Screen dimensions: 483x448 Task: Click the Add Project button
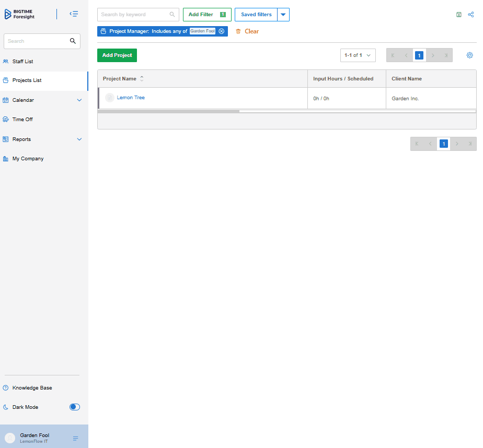(x=117, y=55)
